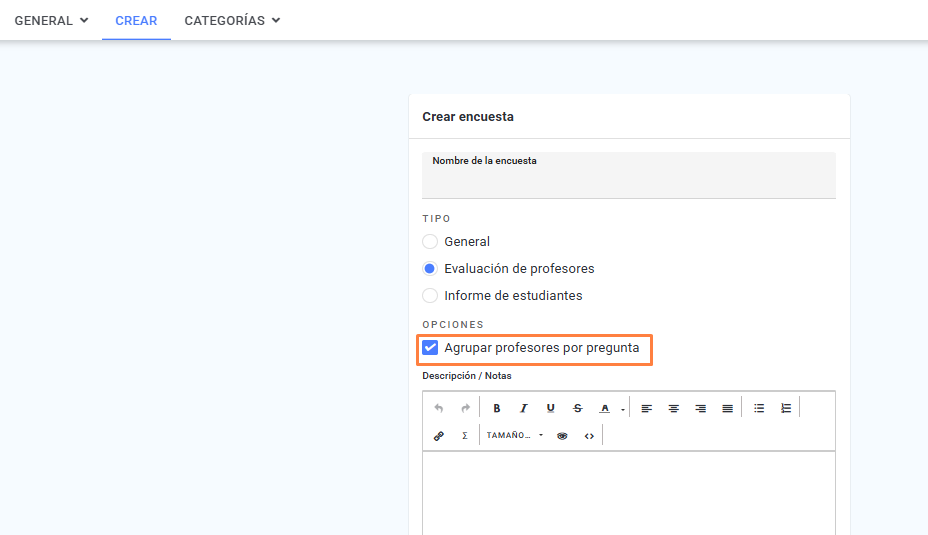Create a bulleted list
Image resolution: width=928 pixels, height=535 pixels.
[x=759, y=408]
